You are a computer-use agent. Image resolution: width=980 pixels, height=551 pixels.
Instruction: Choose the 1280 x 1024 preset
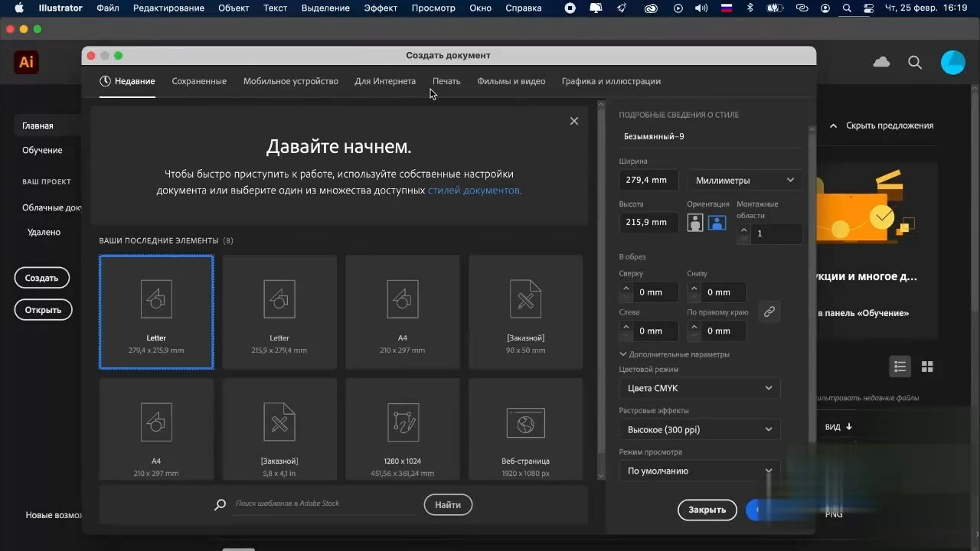[x=403, y=429]
